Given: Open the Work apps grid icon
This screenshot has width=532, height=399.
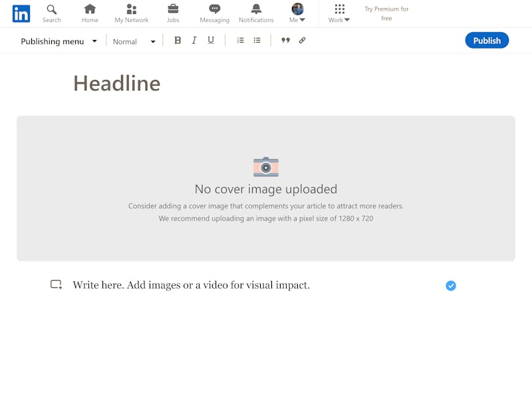Looking at the screenshot, I should pos(339,9).
